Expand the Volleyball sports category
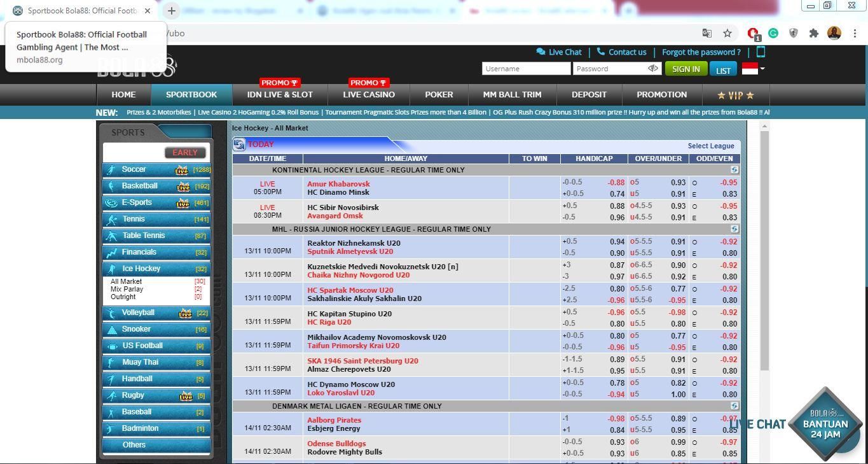The height and width of the screenshot is (464, 868). click(x=156, y=313)
